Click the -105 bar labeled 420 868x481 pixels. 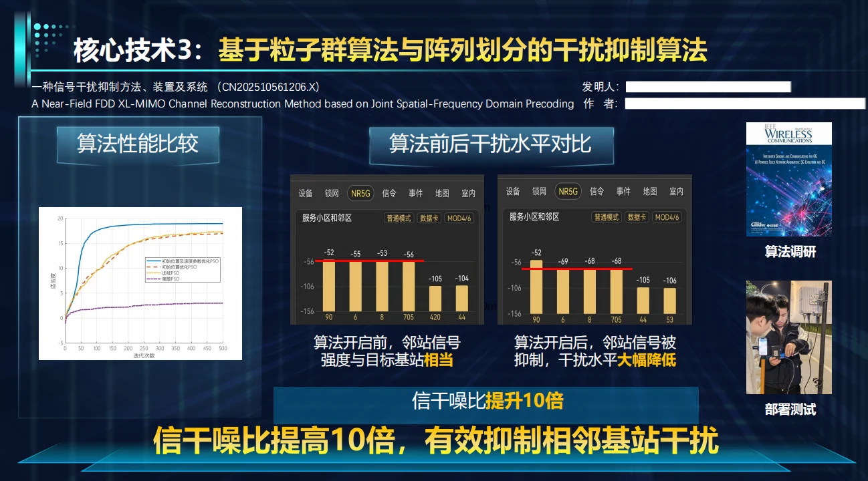coord(435,299)
